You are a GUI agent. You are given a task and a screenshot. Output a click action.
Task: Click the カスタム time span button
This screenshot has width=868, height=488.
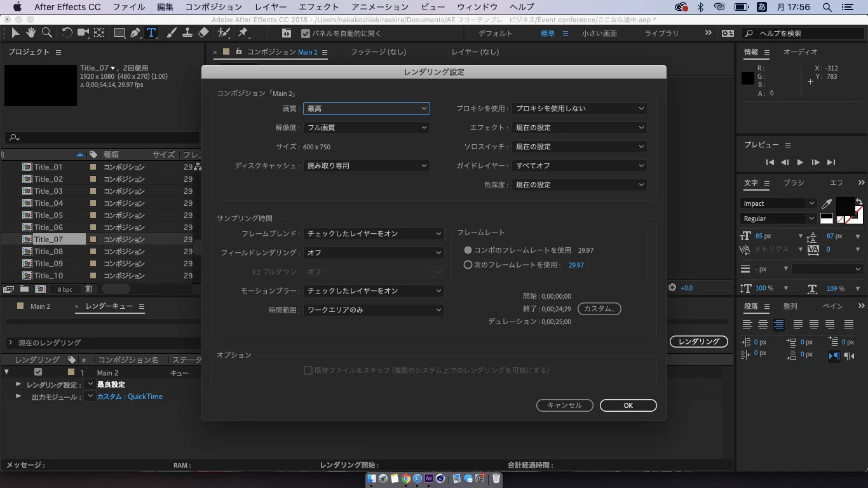[x=599, y=309]
